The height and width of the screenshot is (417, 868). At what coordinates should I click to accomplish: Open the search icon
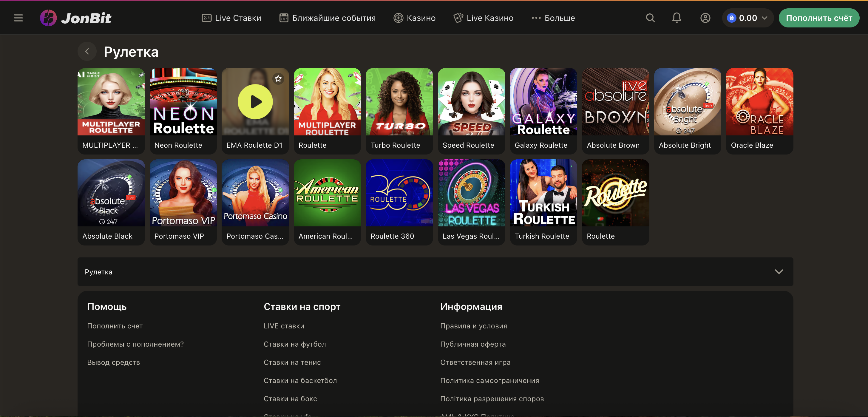(x=650, y=18)
